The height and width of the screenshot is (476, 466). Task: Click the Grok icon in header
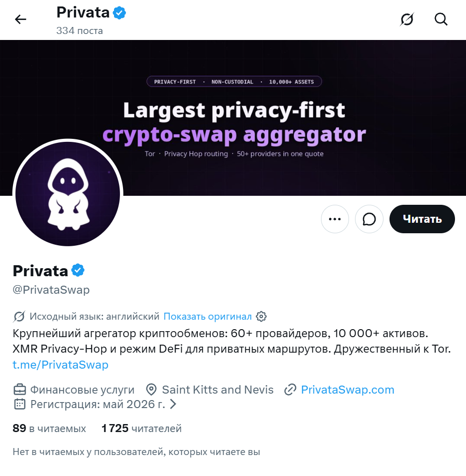click(x=406, y=19)
